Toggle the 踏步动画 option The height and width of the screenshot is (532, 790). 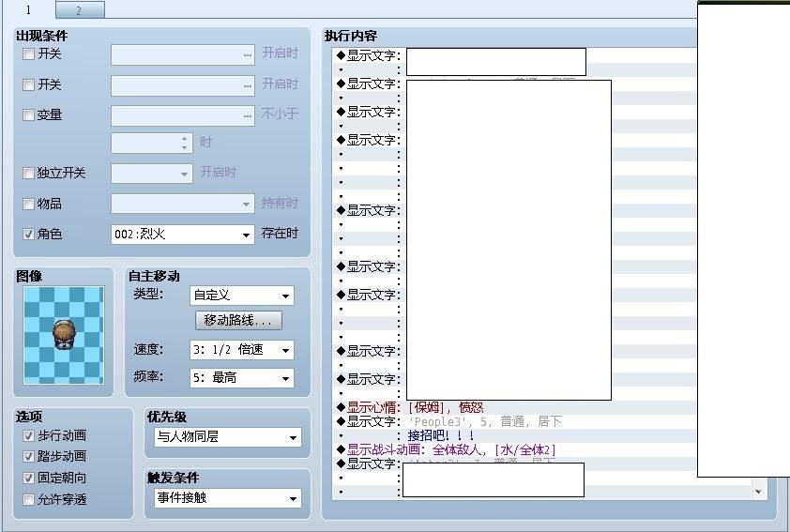29,456
